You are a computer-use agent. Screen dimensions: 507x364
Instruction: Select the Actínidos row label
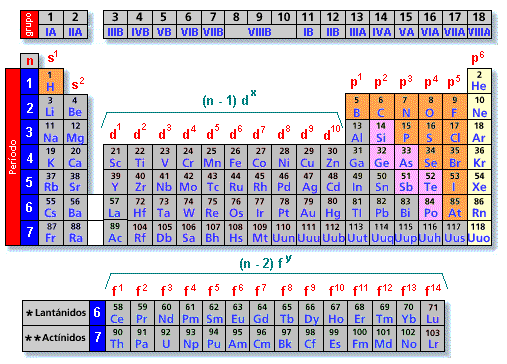(56, 339)
